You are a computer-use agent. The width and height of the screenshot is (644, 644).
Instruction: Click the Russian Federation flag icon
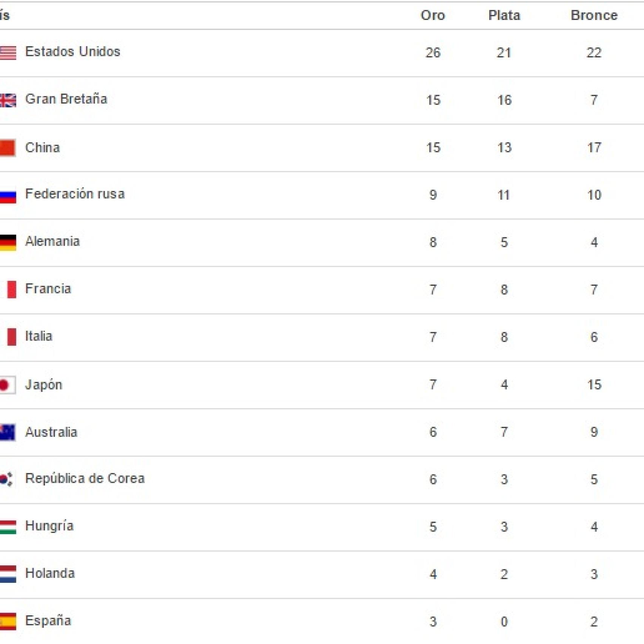coord(8,196)
